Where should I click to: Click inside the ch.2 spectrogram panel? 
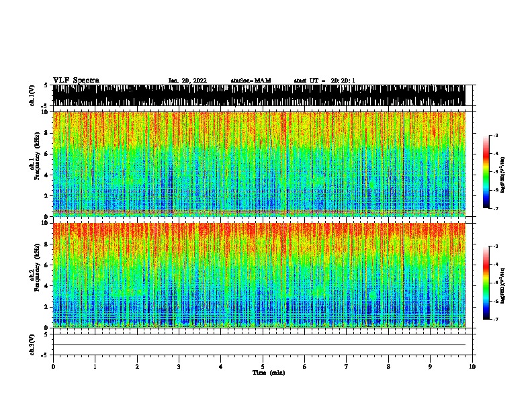pos(259,275)
